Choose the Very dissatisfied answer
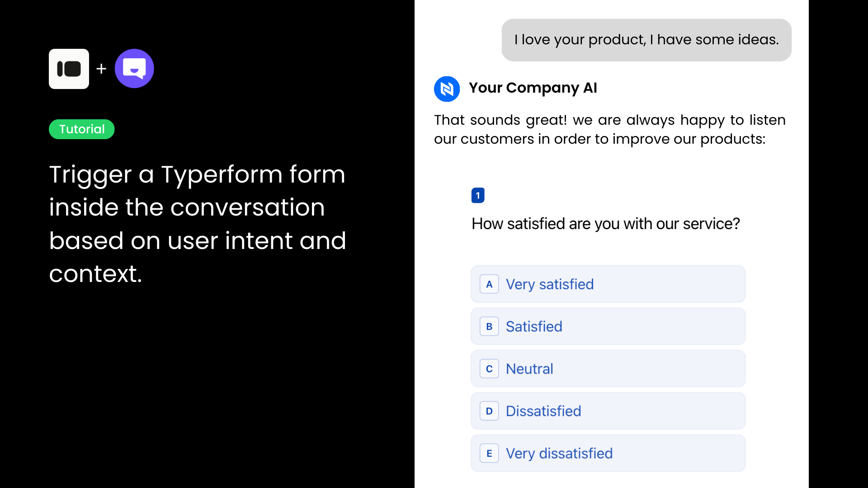This screenshot has height=488, width=868. pos(608,453)
